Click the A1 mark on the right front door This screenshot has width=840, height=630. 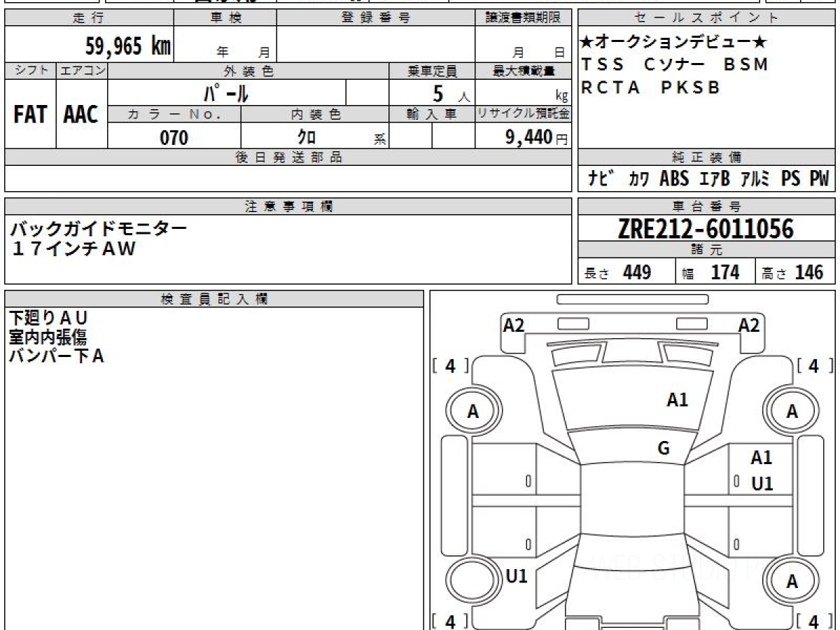762,458
